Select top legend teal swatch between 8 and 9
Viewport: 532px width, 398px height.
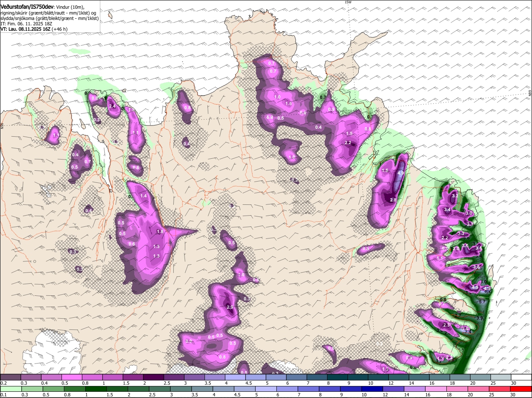click(x=337, y=377)
